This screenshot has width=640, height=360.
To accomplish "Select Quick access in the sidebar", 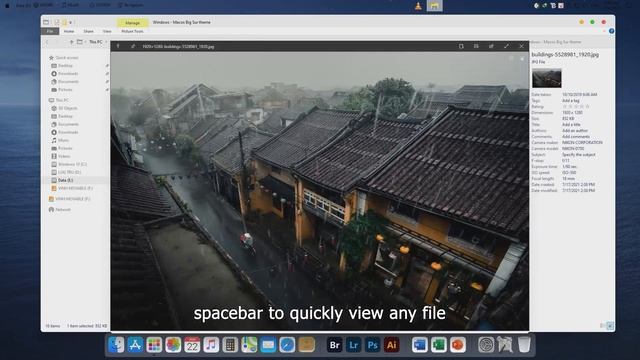I will click(67, 58).
